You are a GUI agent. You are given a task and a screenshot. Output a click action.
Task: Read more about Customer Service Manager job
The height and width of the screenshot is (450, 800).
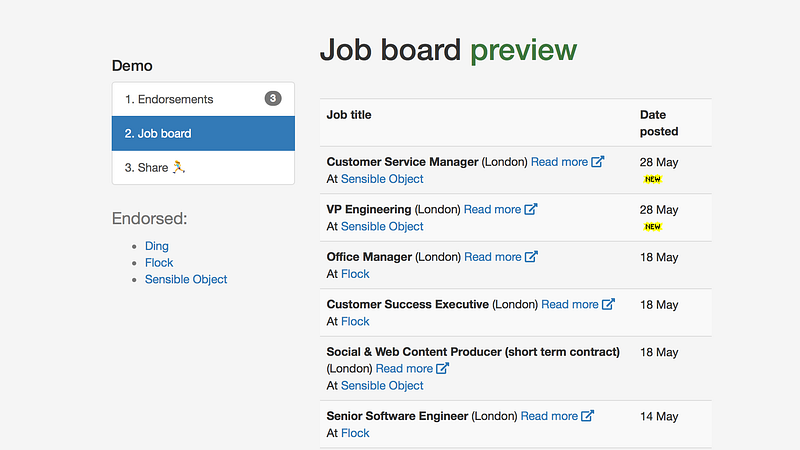click(x=559, y=162)
